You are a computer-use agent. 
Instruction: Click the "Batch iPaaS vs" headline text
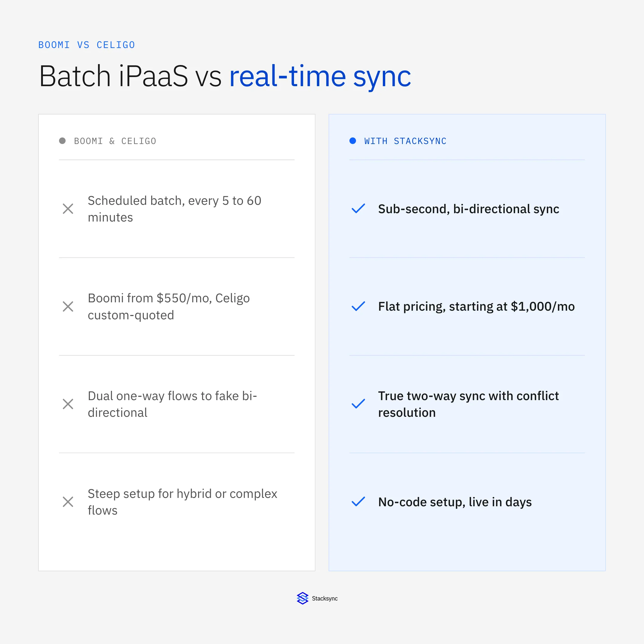coord(130,76)
